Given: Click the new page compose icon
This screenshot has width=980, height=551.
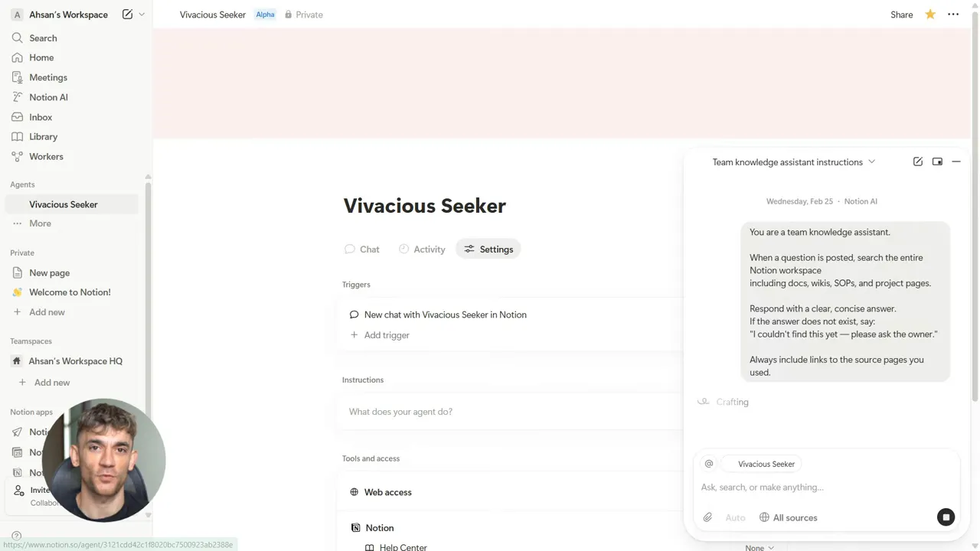Looking at the screenshot, I should tap(127, 15).
